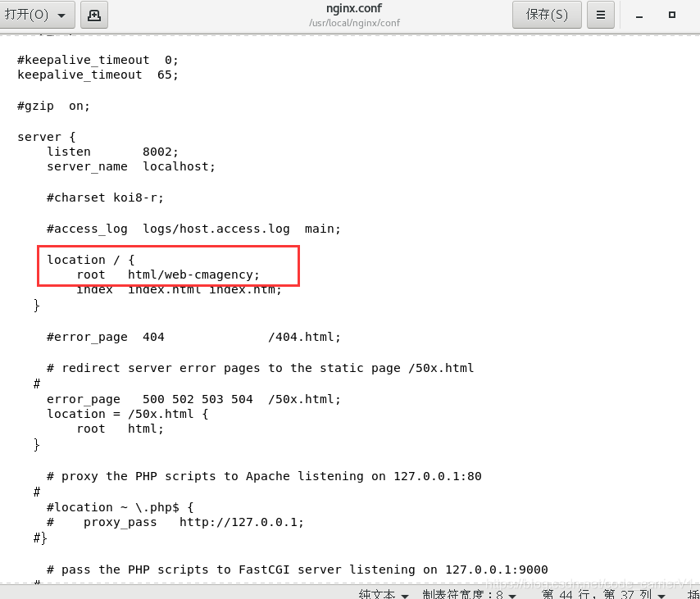Open the 第 44 行 line-column dropdown
This screenshot has height=599, width=700.
pos(603,593)
